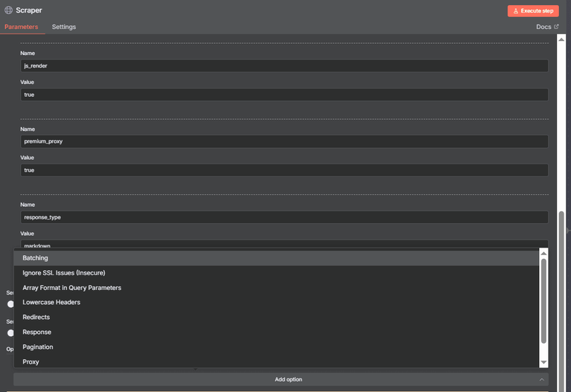Image resolution: width=571 pixels, height=392 pixels.
Task: Select the Redirects option
Action: coord(276,318)
